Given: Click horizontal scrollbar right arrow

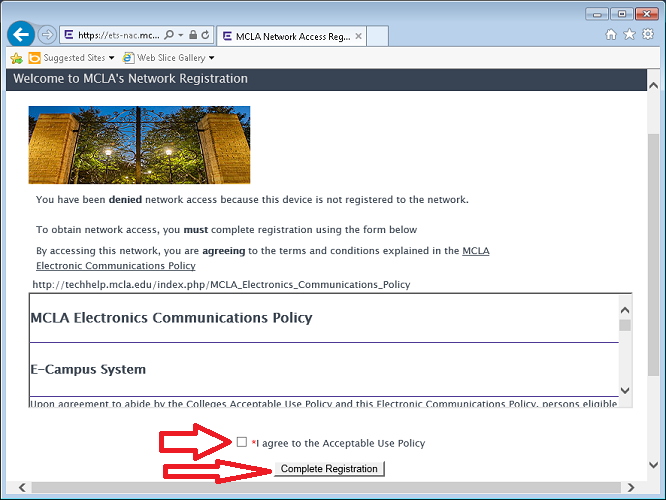Looking at the screenshot, I should [631, 488].
